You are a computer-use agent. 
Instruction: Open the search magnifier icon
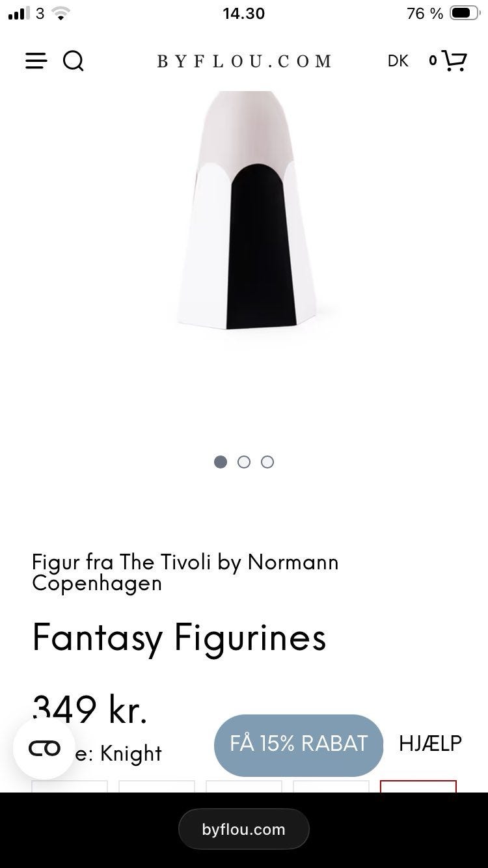(x=74, y=61)
